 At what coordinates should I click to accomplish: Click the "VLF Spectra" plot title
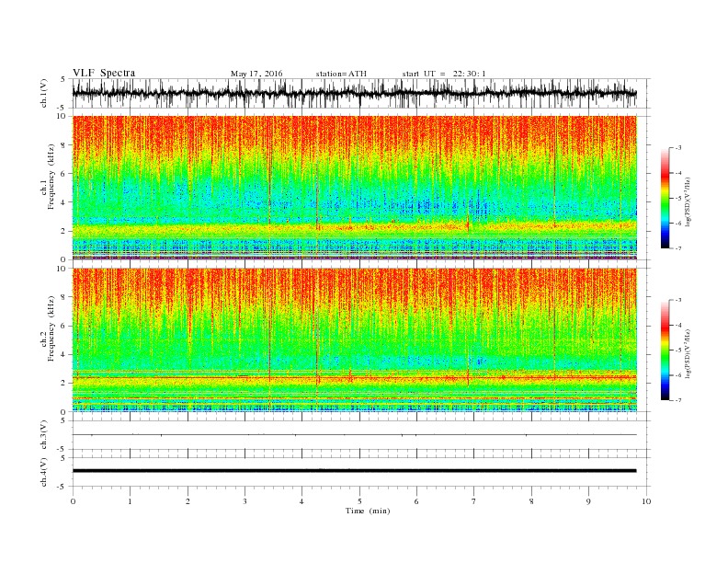coord(104,73)
